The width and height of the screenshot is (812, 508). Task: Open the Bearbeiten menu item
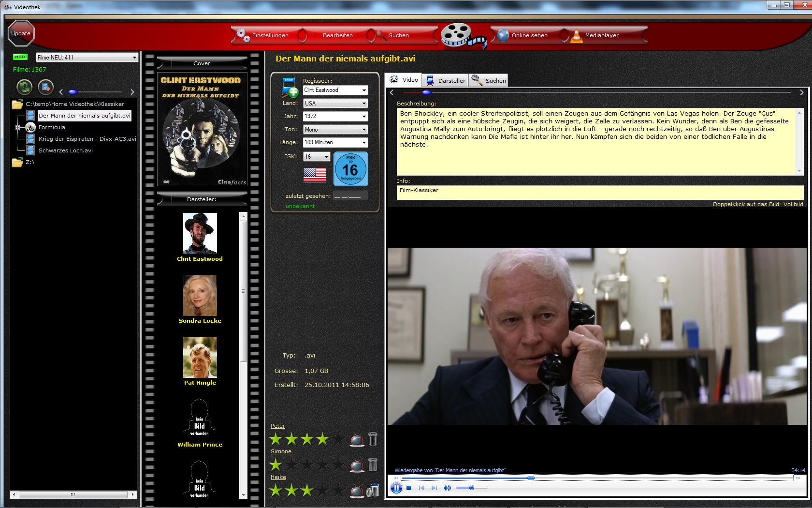[338, 35]
